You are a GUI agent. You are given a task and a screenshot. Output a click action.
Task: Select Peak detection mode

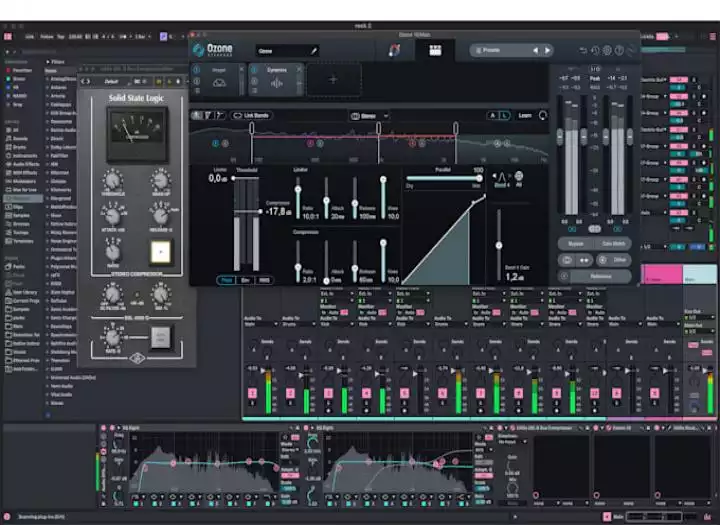point(226,280)
